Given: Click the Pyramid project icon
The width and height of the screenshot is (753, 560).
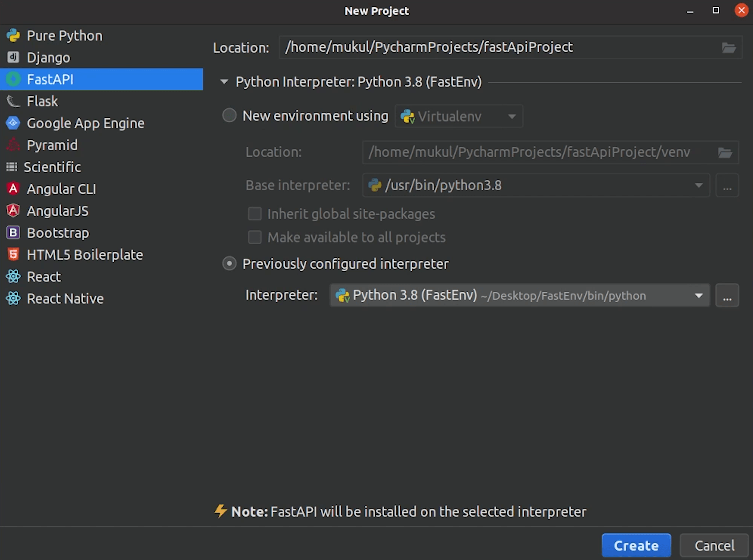Looking at the screenshot, I should [x=14, y=145].
